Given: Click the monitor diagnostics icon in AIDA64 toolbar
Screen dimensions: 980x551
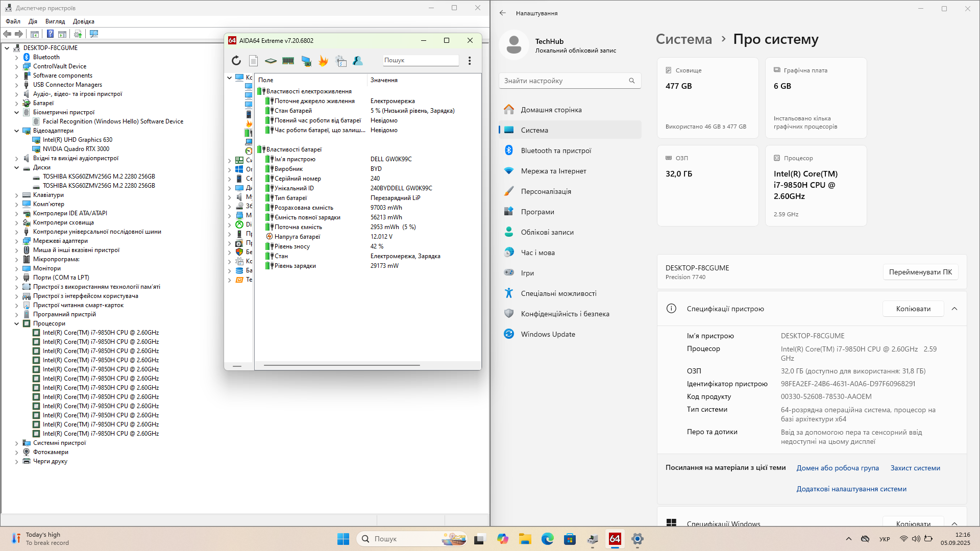Looking at the screenshot, I should [x=306, y=61].
